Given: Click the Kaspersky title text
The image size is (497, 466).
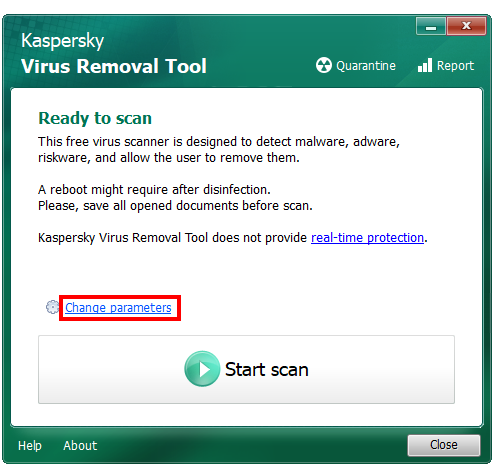Looking at the screenshot, I should click(x=63, y=41).
